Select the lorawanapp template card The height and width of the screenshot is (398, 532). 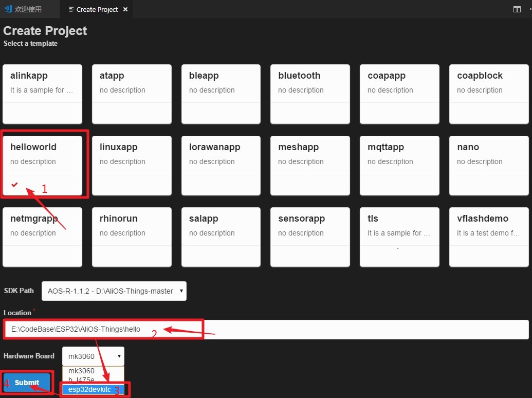coord(221,166)
